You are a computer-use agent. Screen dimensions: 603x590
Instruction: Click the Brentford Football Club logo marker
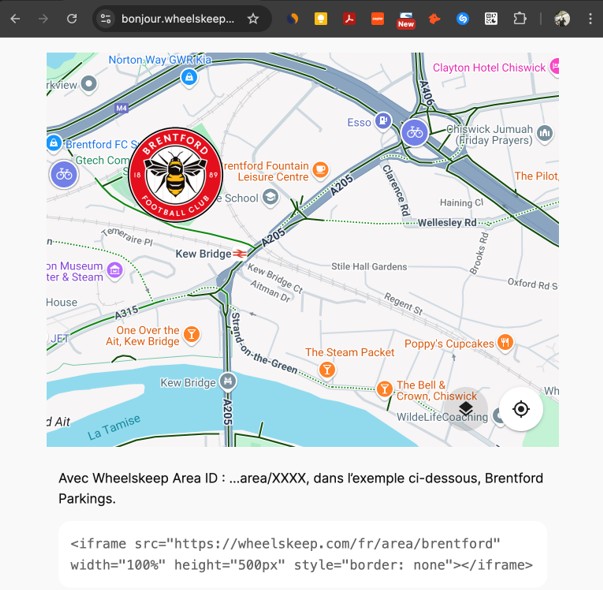[x=176, y=175]
